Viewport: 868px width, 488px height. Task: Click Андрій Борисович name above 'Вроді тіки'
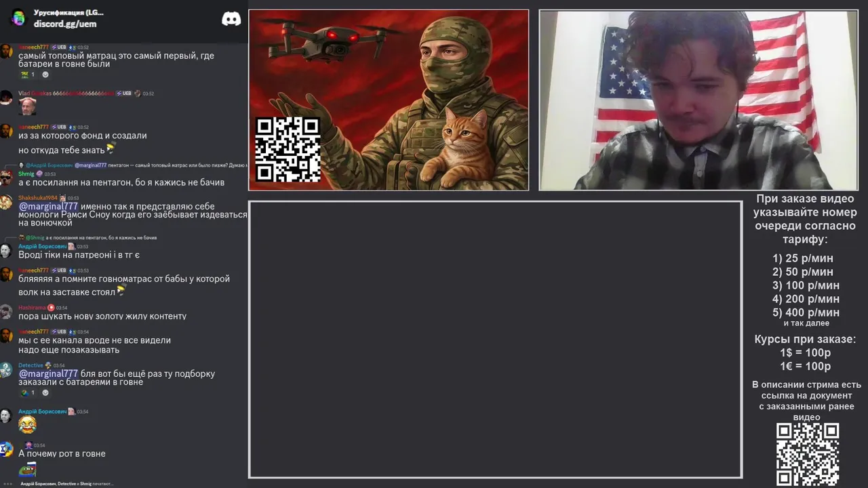42,246
